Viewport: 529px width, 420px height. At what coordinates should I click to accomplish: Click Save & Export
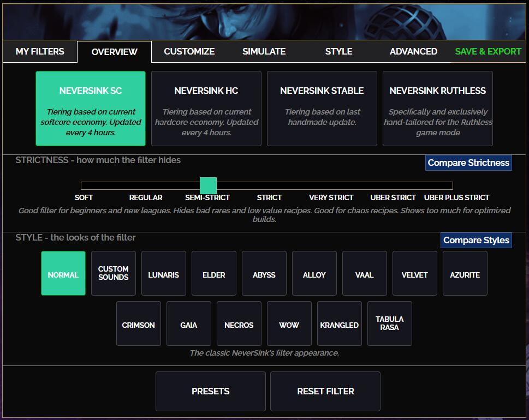[x=488, y=52]
